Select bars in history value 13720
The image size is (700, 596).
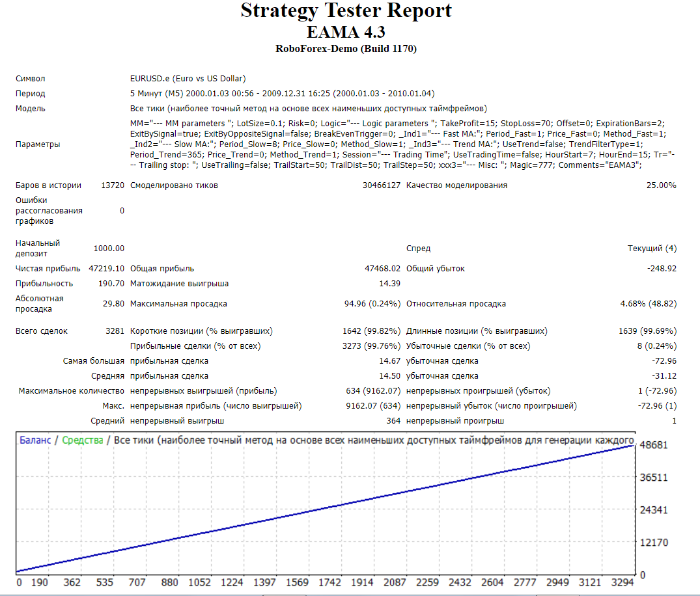click(113, 185)
